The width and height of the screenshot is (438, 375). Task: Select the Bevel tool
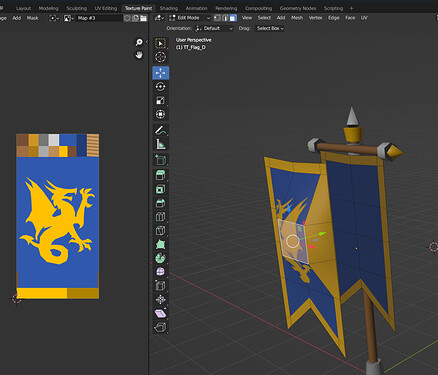(160, 203)
